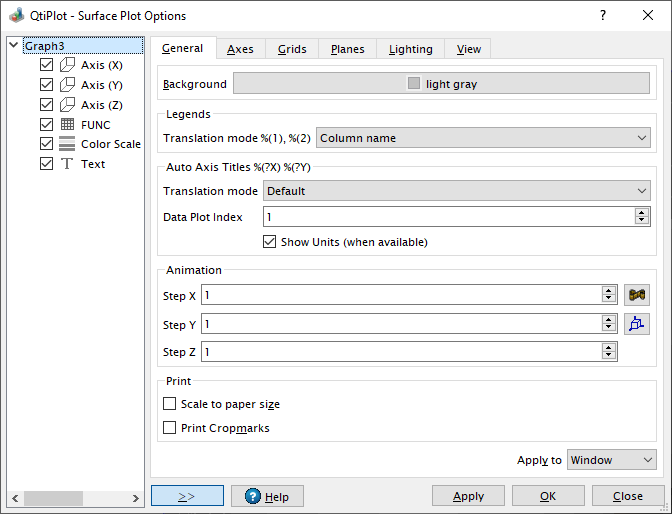Uncheck Show Units (when available)

click(x=269, y=242)
